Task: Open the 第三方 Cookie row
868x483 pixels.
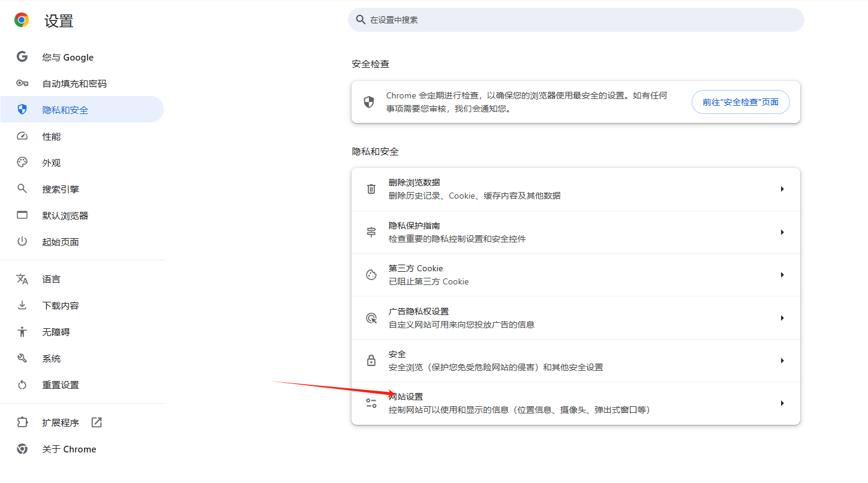Action: [x=576, y=275]
